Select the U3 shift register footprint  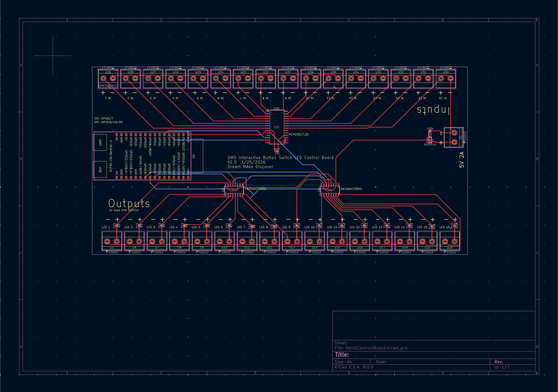(234, 190)
